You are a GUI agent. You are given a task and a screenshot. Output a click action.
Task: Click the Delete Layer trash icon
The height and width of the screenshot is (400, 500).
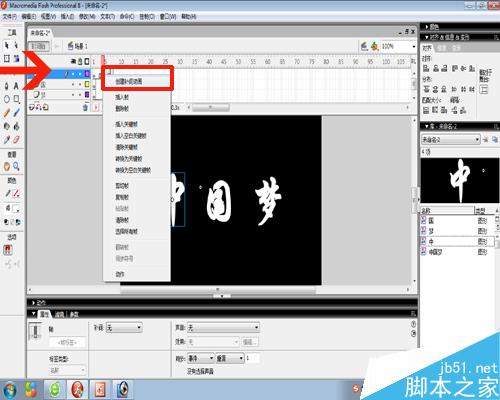tap(85, 107)
